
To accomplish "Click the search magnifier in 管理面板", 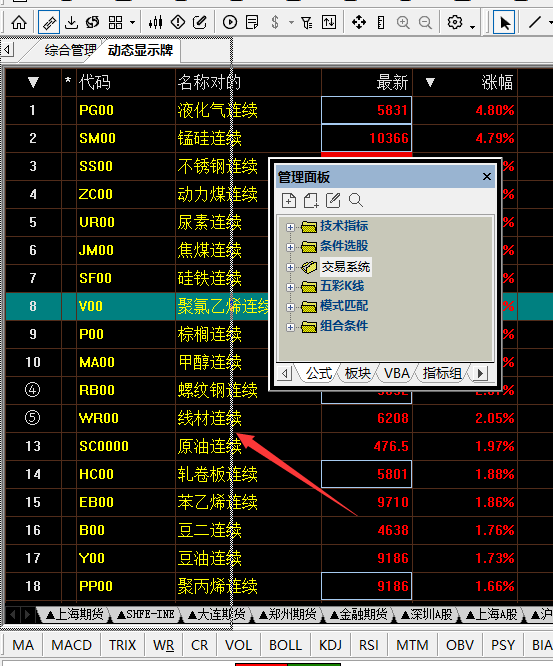I will point(356,200).
